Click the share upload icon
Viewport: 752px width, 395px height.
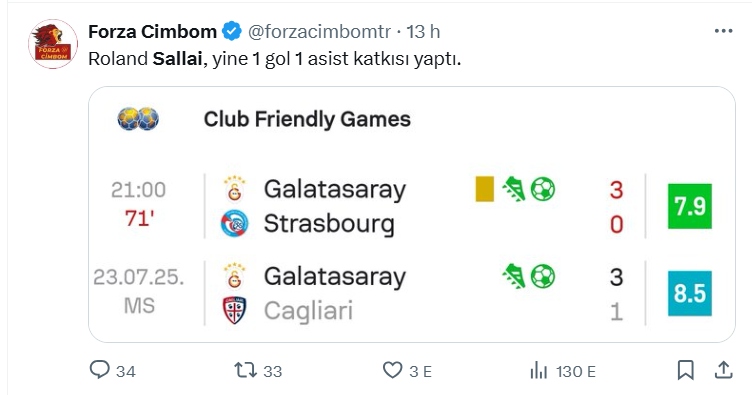(723, 370)
